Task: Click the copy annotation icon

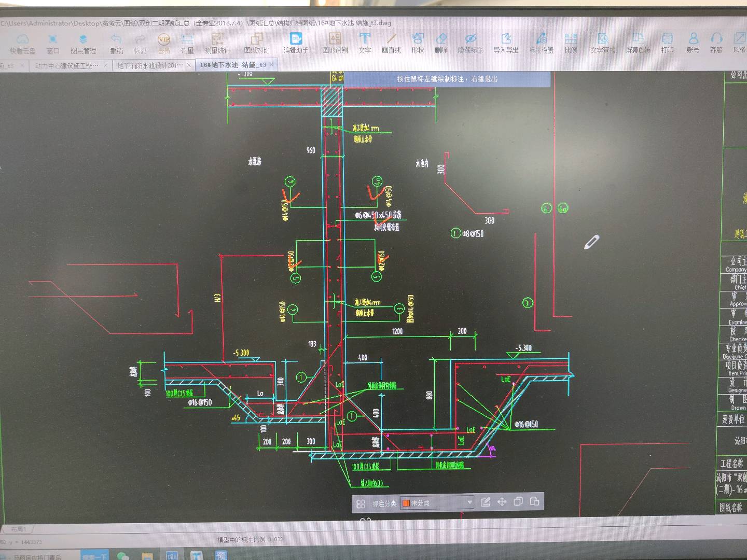Action: click(x=518, y=501)
